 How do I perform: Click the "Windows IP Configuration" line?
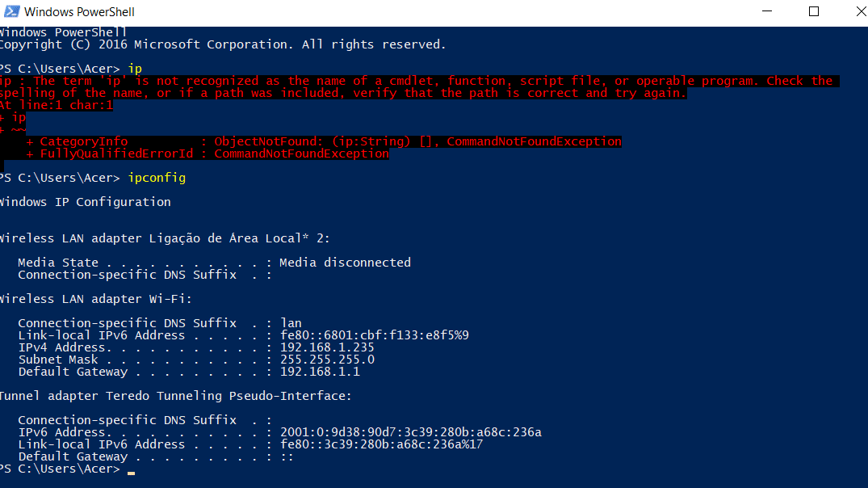(85, 202)
